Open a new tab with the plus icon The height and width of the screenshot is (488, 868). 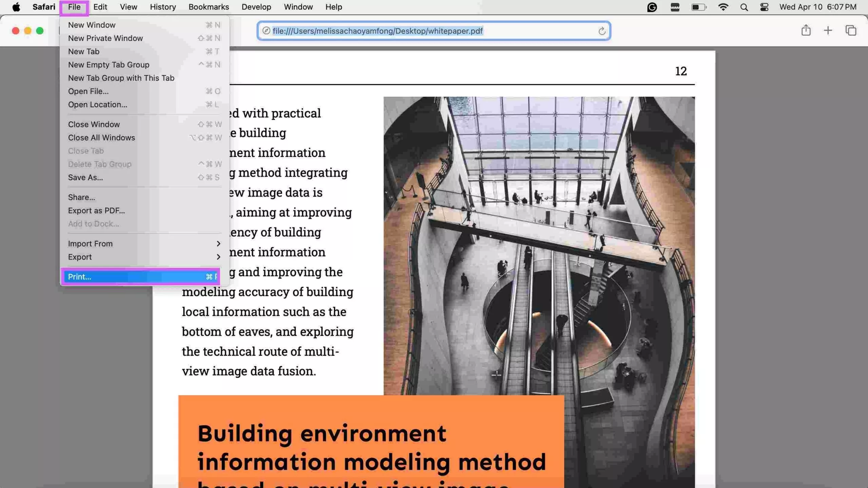pos(827,30)
